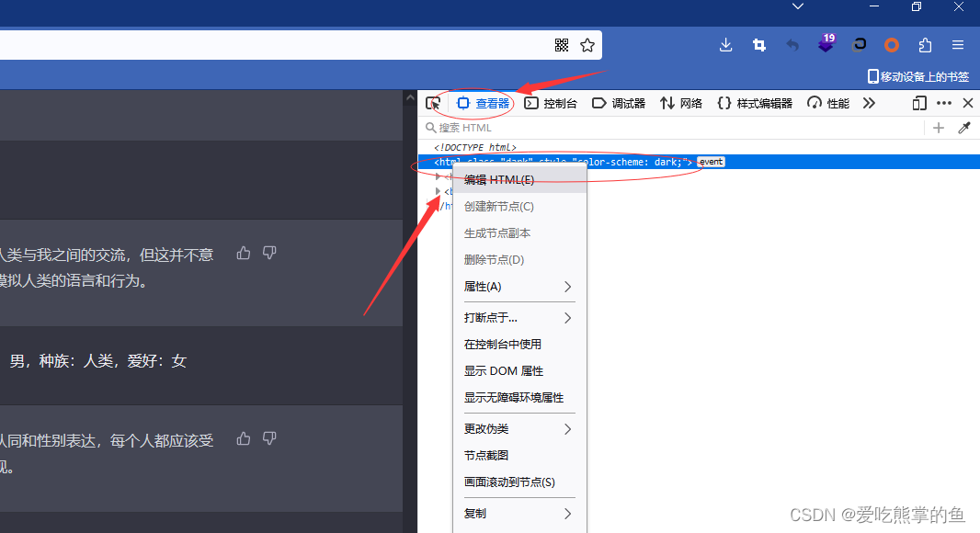Choose 生成节点副本 menu entry
The height and width of the screenshot is (533, 980).
coord(519,233)
